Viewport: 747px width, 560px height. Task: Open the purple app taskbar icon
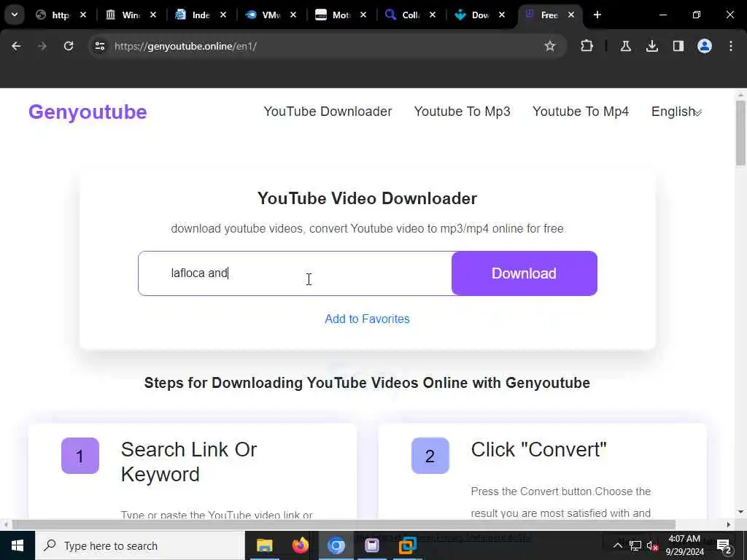click(371, 545)
